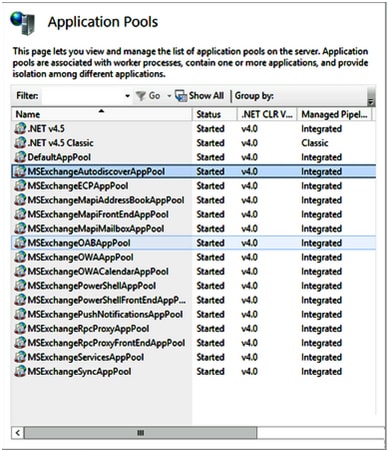Screen dimensions: 390x450
Task: Select the MSExchangeAutodiscoverAppPool row name
Action: pos(96,171)
